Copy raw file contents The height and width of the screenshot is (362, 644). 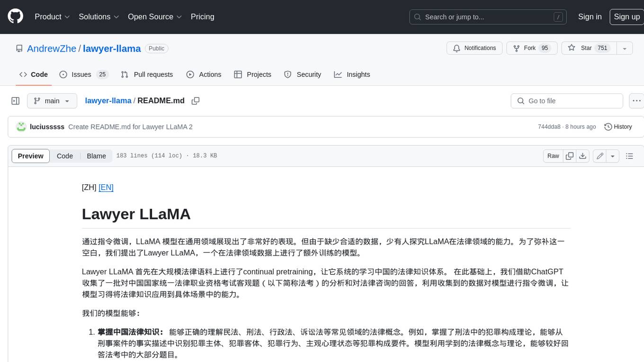(x=570, y=156)
